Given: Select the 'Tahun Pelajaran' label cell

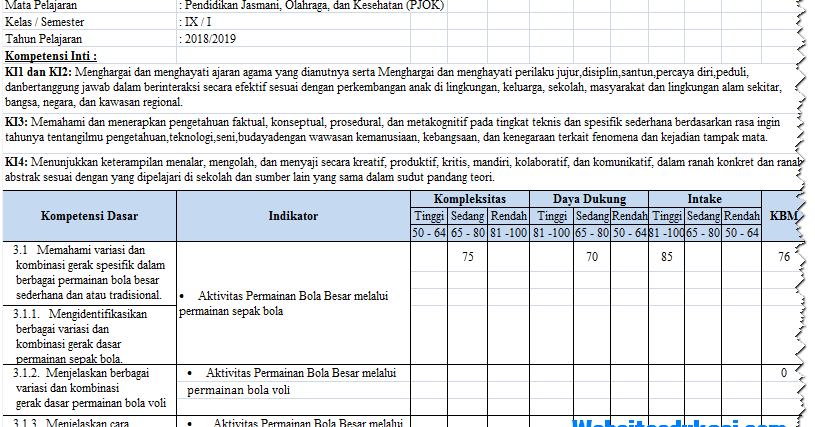Looking at the screenshot, I should (89, 39).
